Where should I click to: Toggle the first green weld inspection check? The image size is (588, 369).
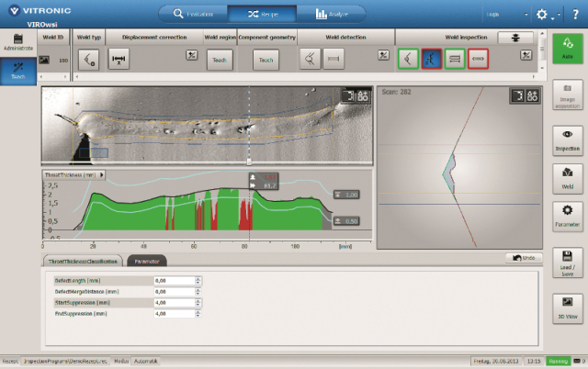point(408,60)
